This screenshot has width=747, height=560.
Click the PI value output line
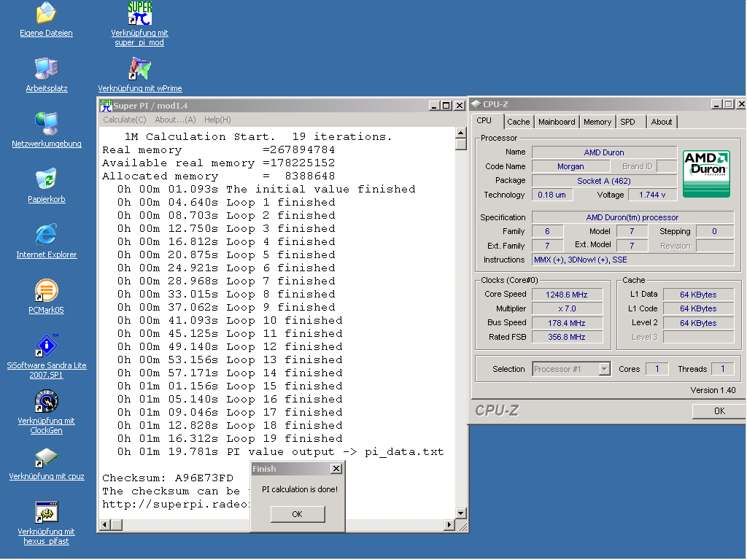pyautogui.click(x=280, y=452)
